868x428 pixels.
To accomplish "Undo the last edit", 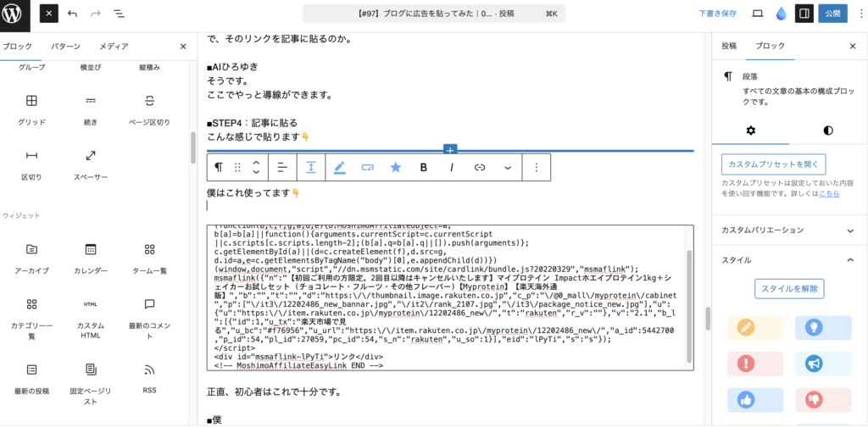I will click(72, 14).
